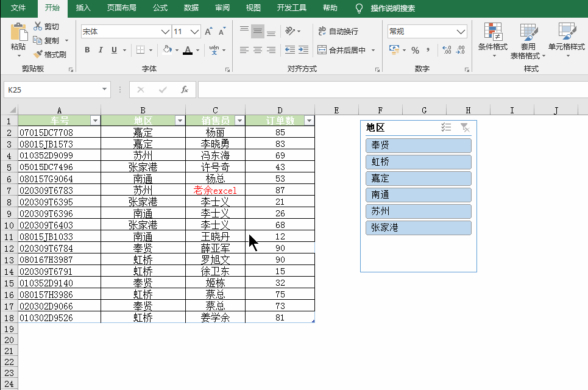Image resolution: width=588 pixels, height=390 pixels.
Task: Align text left
Action: coord(244,50)
